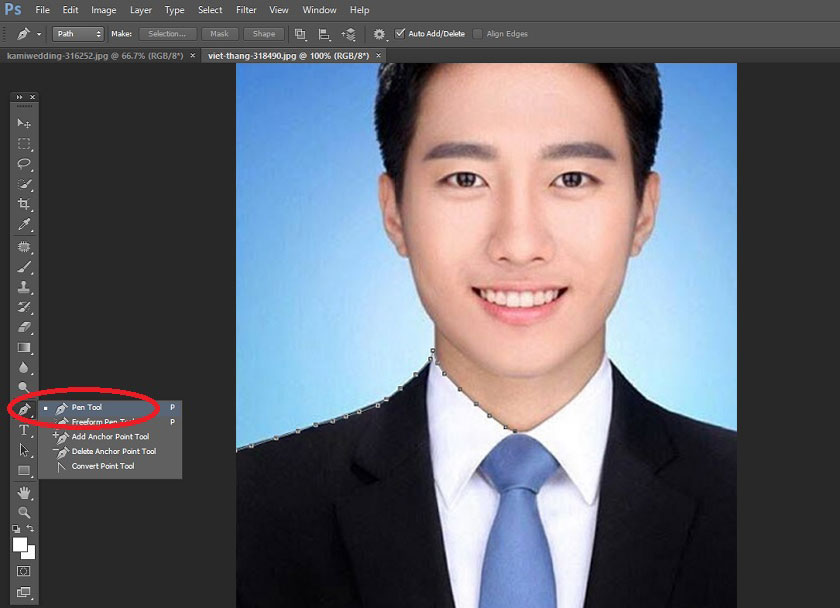The width and height of the screenshot is (840, 608).
Task: Switch to kamiwedding-316252.jpg tab
Action: click(95, 55)
